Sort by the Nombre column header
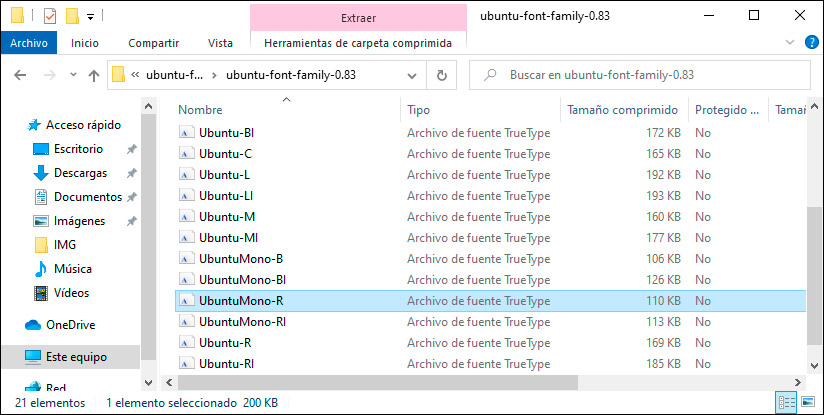824x415 pixels. [x=200, y=110]
